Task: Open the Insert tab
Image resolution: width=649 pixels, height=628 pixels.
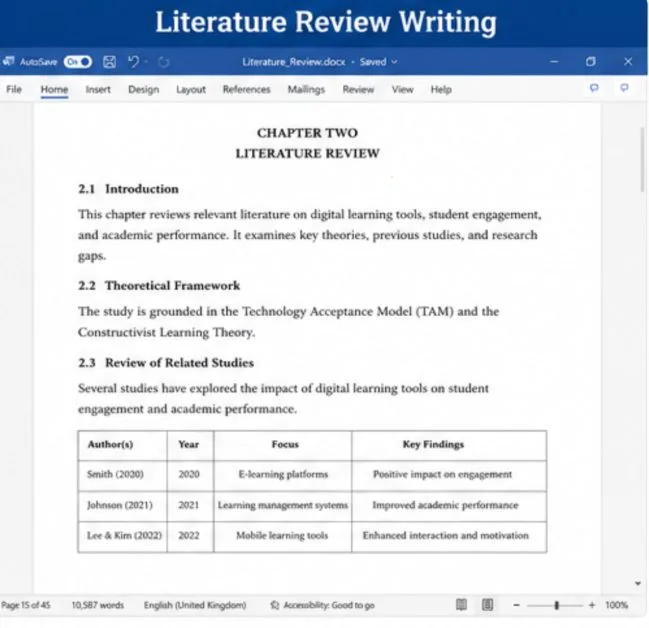Action: click(x=98, y=89)
